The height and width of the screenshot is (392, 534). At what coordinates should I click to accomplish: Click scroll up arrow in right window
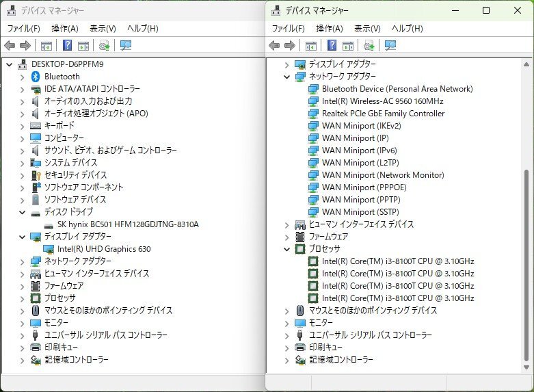coord(526,64)
